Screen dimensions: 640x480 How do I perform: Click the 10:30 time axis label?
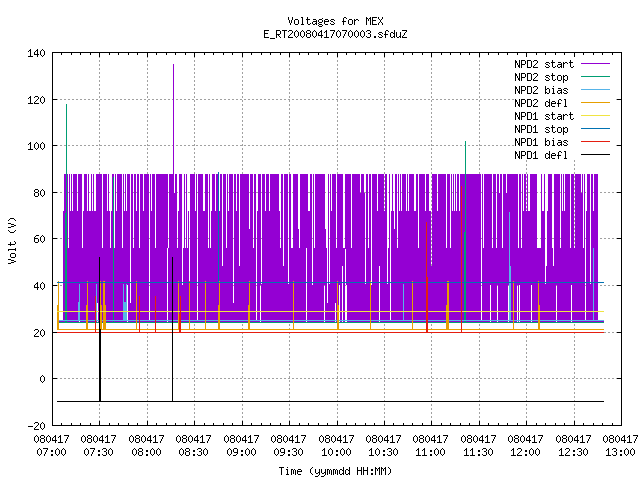point(383,453)
